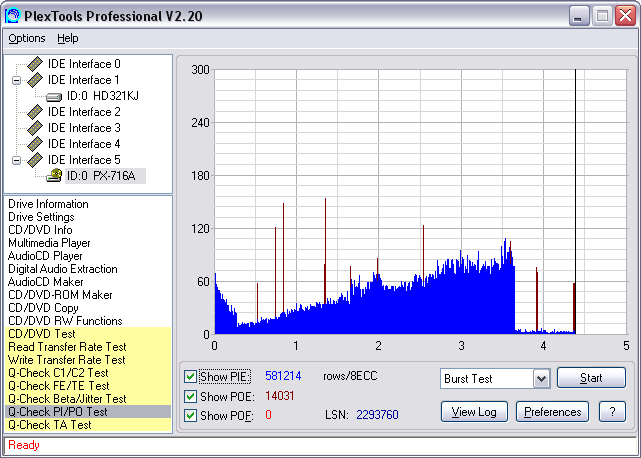Open AudioCD Player

tap(45, 256)
